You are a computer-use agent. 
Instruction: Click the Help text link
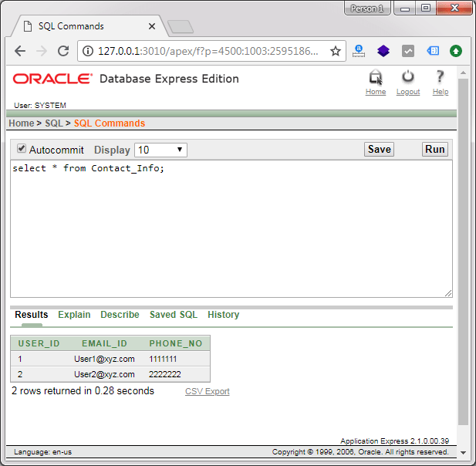point(441,92)
